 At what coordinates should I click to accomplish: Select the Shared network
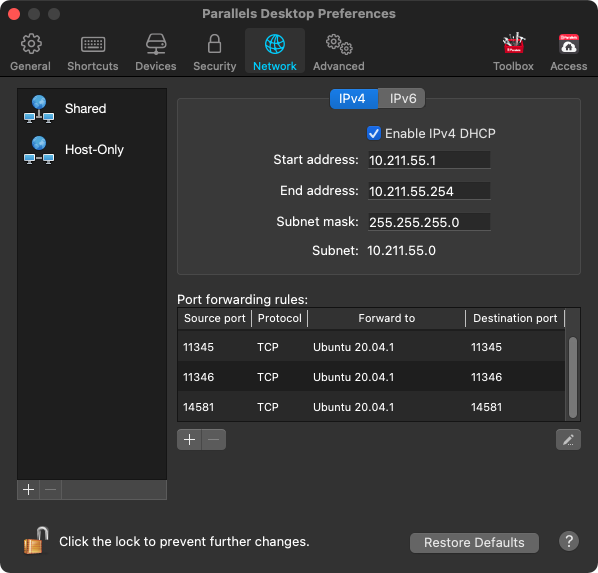coord(92,109)
